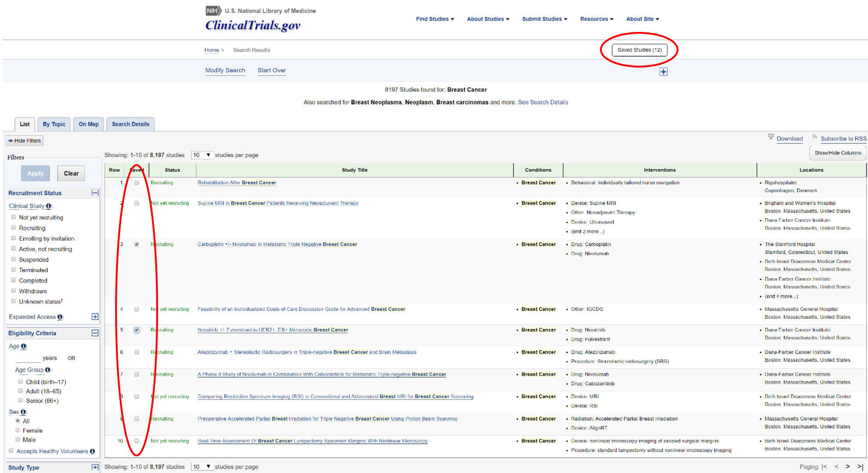Click Start Over link

[272, 70]
